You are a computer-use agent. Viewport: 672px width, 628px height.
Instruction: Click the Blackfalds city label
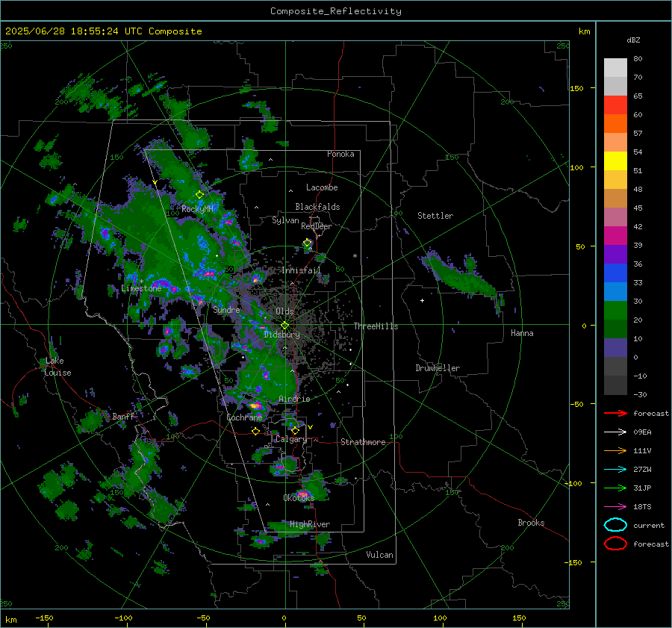coord(317,207)
